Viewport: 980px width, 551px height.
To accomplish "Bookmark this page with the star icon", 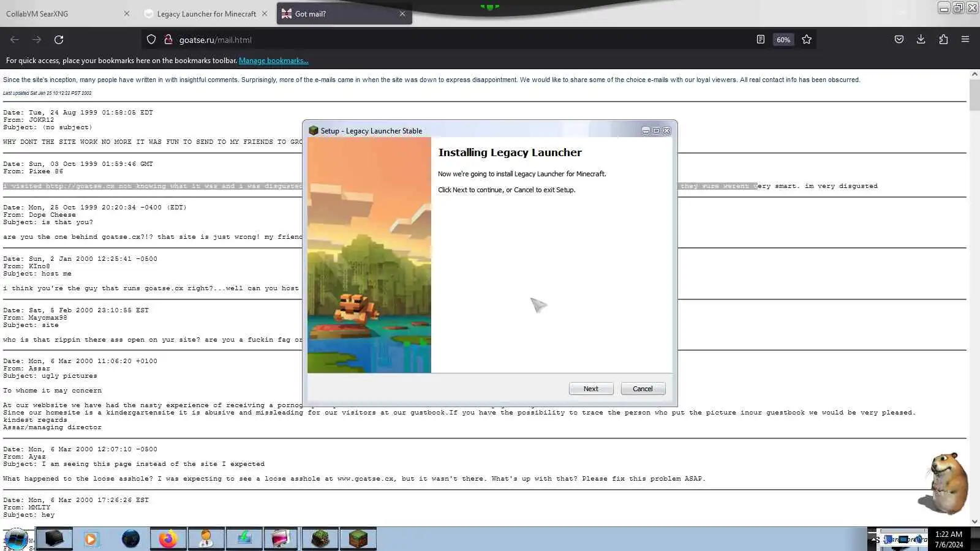I will point(807,40).
